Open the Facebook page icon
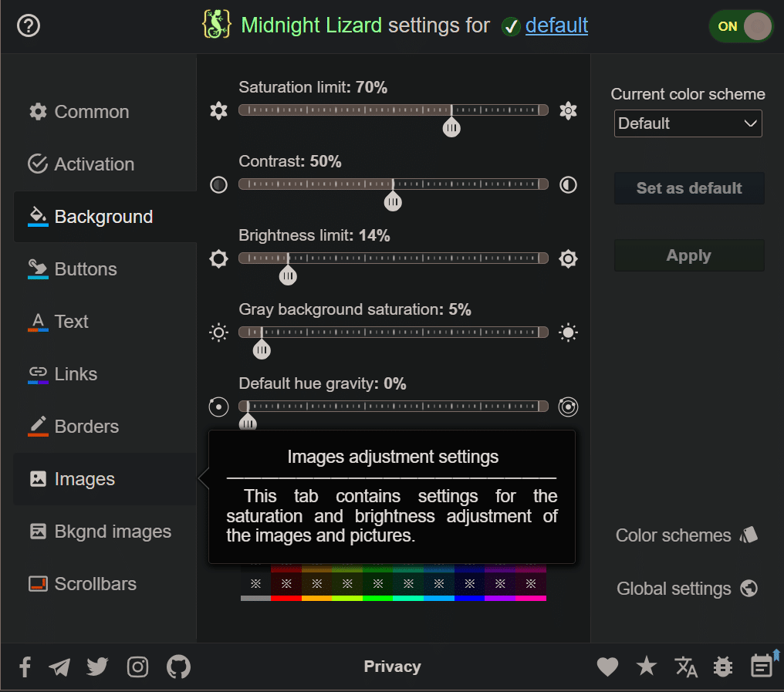The height and width of the screenshot is (692, 784). click(x=25, y=667)
